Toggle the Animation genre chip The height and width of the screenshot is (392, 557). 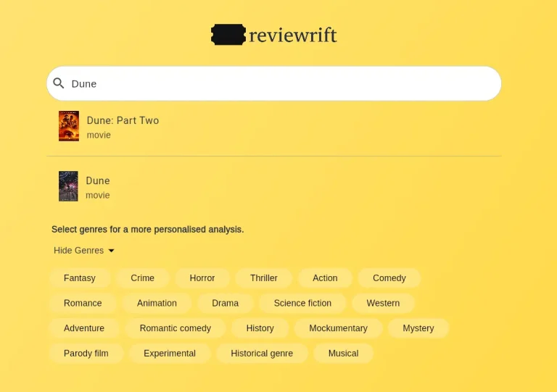(157, 304)
